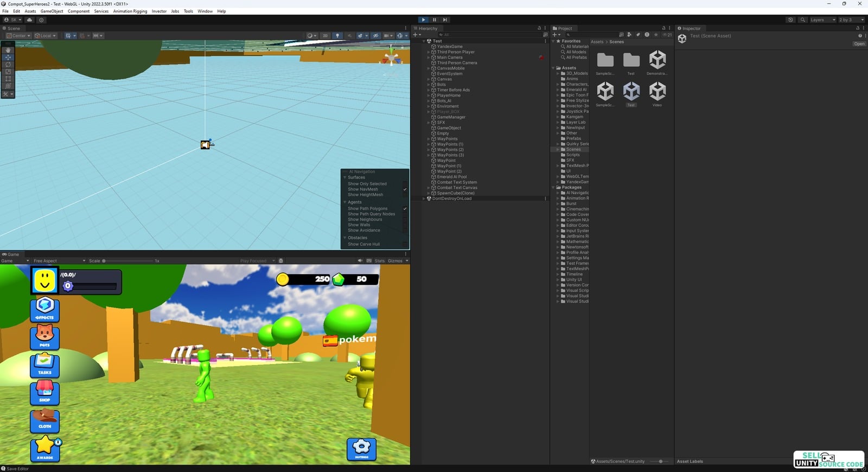
Task: Open the Free Aspect dropdown
Action: (59, 261)
